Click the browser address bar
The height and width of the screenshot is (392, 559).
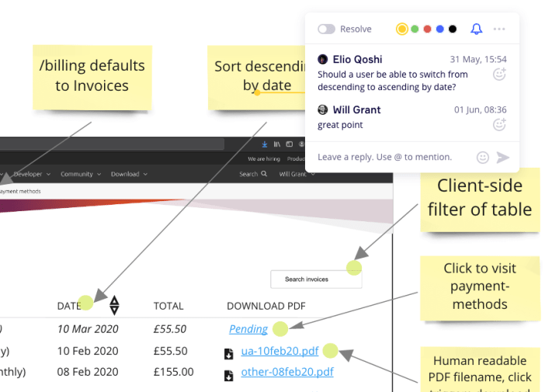click(x=112, y=144)
